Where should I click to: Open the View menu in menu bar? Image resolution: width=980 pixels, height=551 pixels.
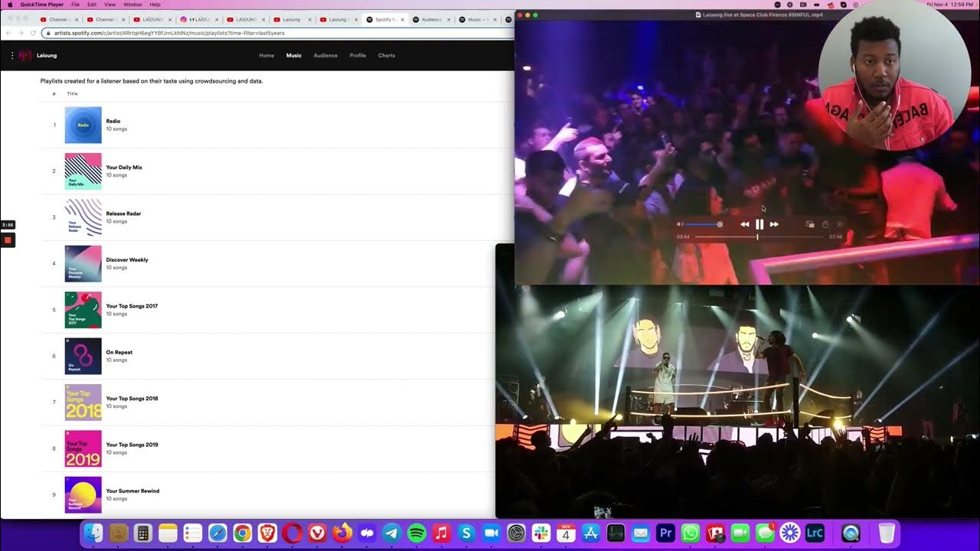pyautogui.click(x=110, y=5)
